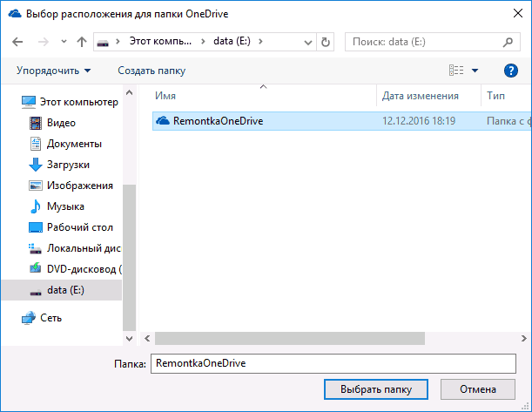Change view with the view icon
Image resolution: width=532 pixels, height=412 pixels.
coord(456,71)
